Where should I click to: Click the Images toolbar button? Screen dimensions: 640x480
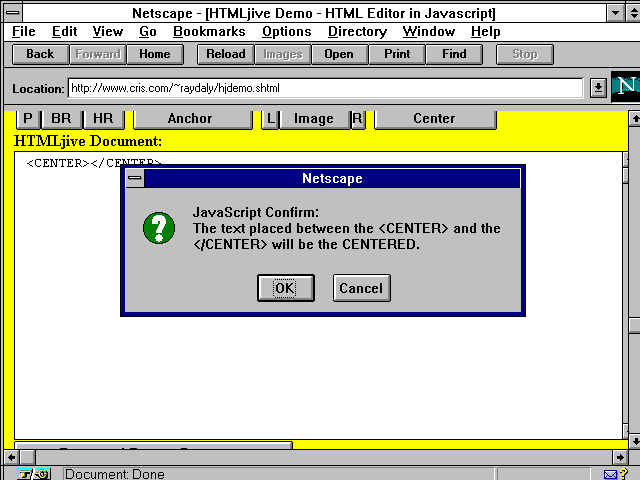coord(283,54)
